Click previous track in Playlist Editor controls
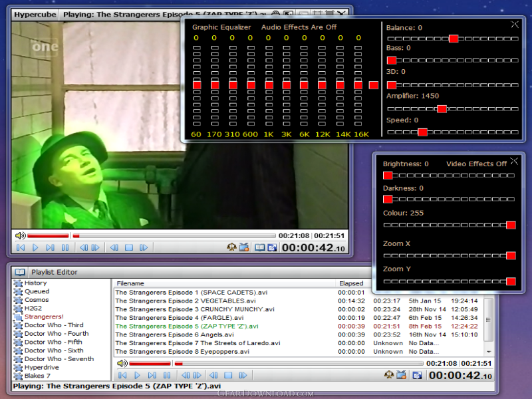The image size is (532, 399). (122, 375)
